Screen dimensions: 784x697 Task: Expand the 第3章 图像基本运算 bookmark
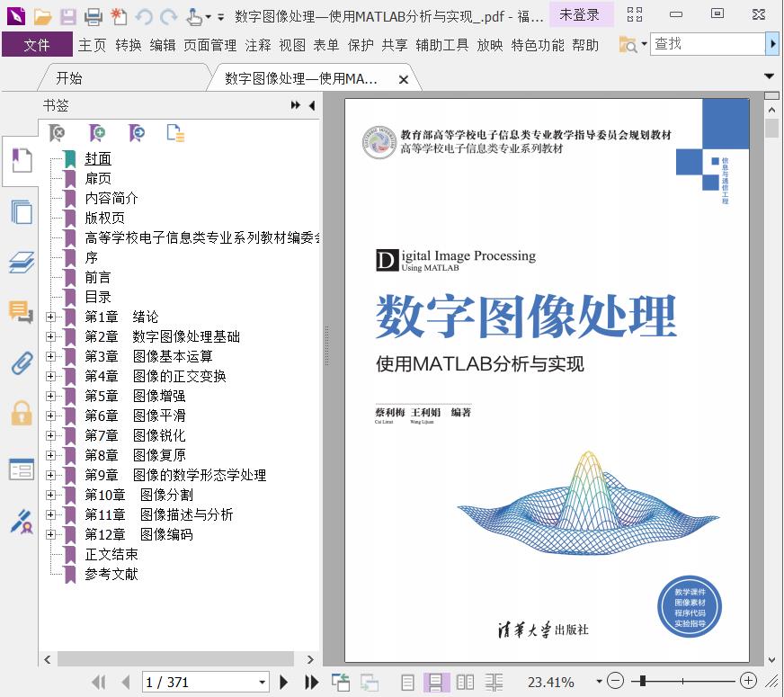50,356
